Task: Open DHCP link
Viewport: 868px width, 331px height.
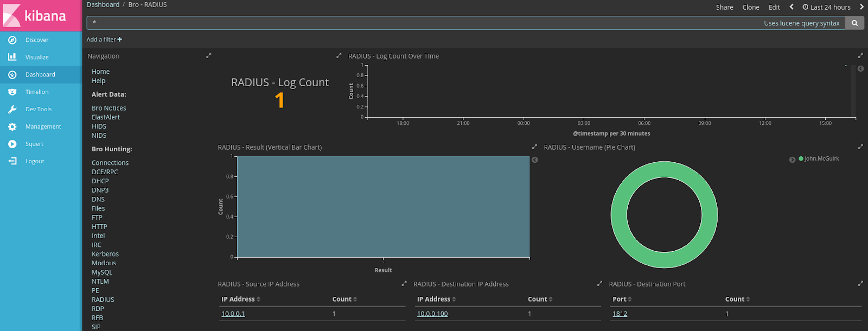Action: [100, 181]
